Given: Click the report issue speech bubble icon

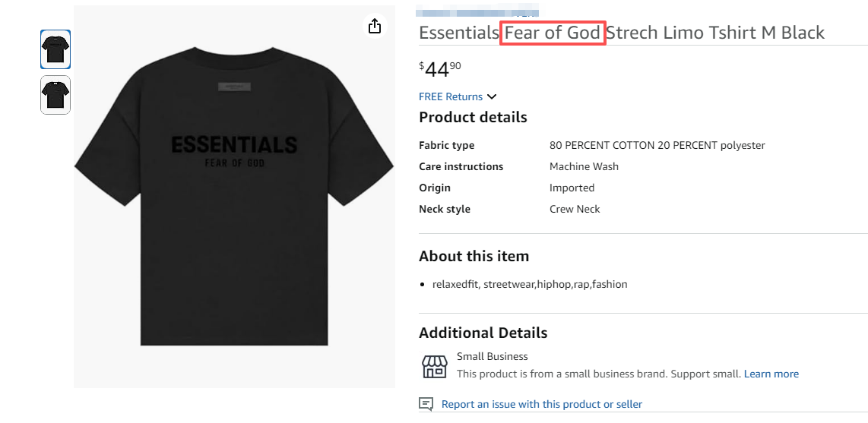Looking at the screenshot, I should click(x=426, y=404).
